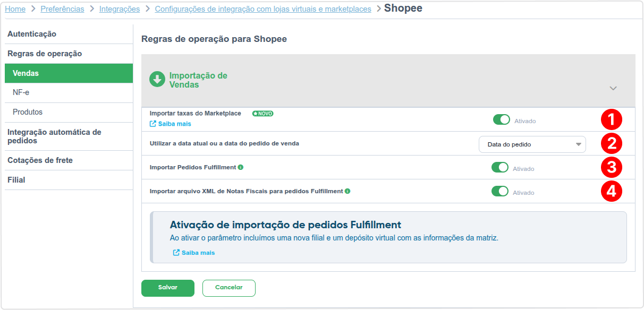644x310 pixels.
Task: Toggle Importar Pedidos Fulfillment switch
Action: [x=500, y=167]
